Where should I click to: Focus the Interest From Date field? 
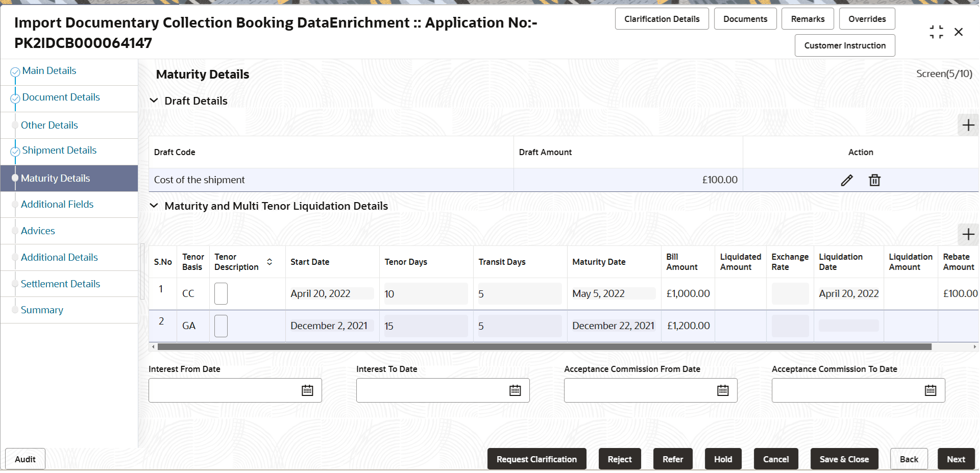(225, 390)
